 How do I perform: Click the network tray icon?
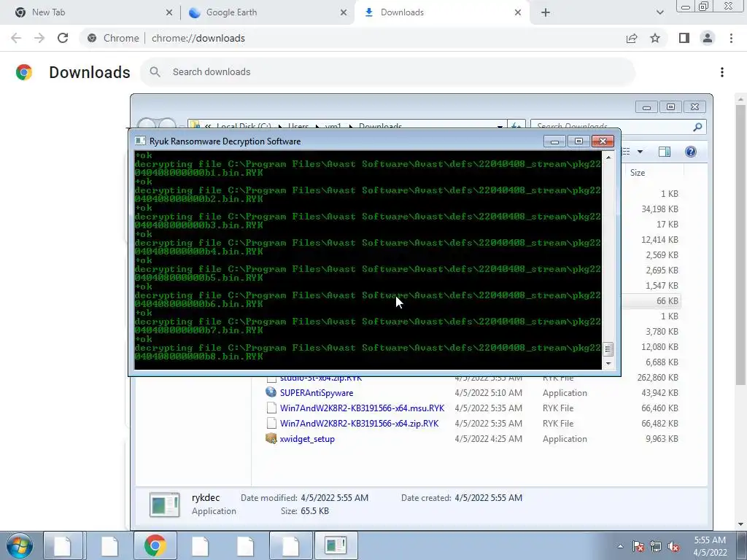pos(656,546)
